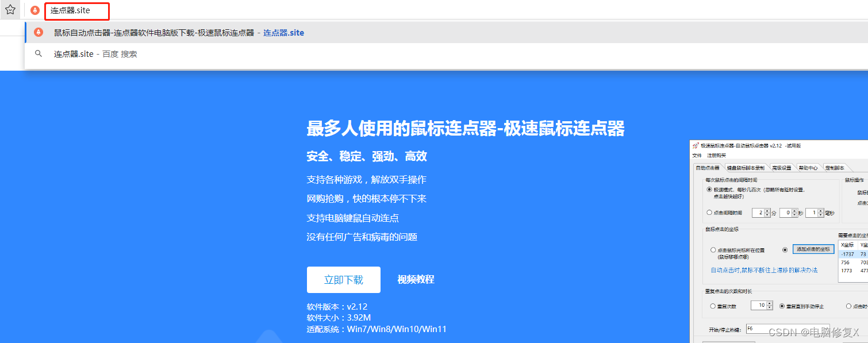
Task: Click the text 支持各种游戏，解放双手操作
Action: [x=366, y=180]
